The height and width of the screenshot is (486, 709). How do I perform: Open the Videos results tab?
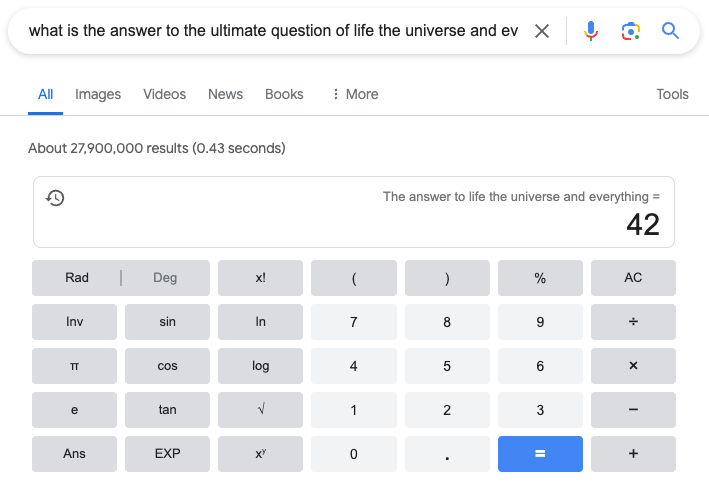(164, 94)
